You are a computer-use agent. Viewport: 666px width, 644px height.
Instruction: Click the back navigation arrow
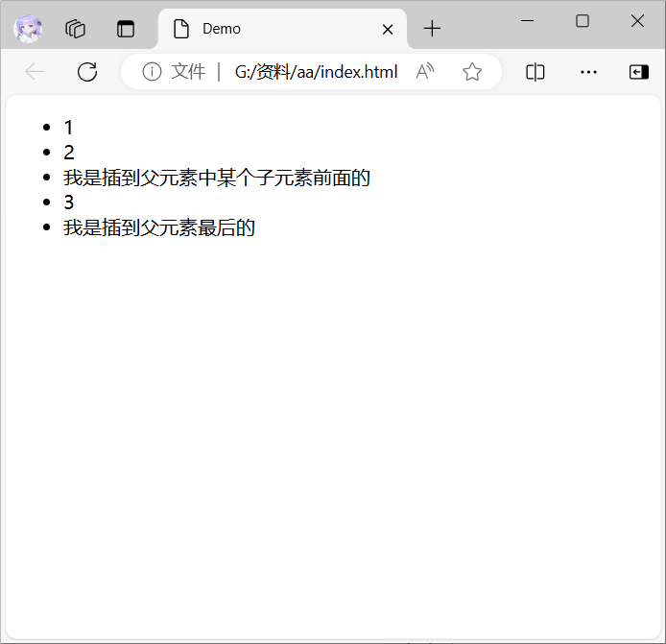35,72
